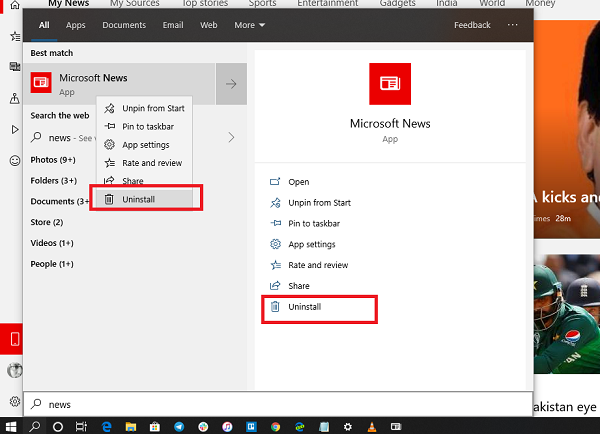Viewport: 600px width, 434px height.
Task: Launch Google Chrome from the taskbar
Action: [275, 426]
